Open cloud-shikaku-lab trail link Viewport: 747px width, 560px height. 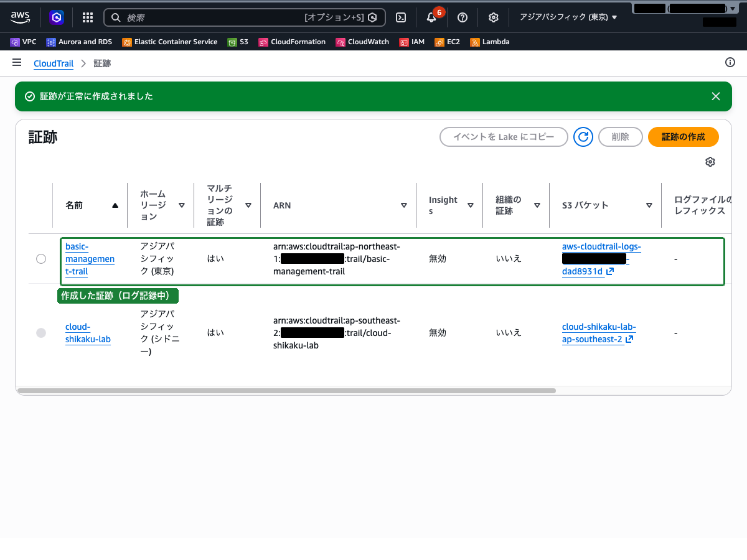(x=88, y=333)
